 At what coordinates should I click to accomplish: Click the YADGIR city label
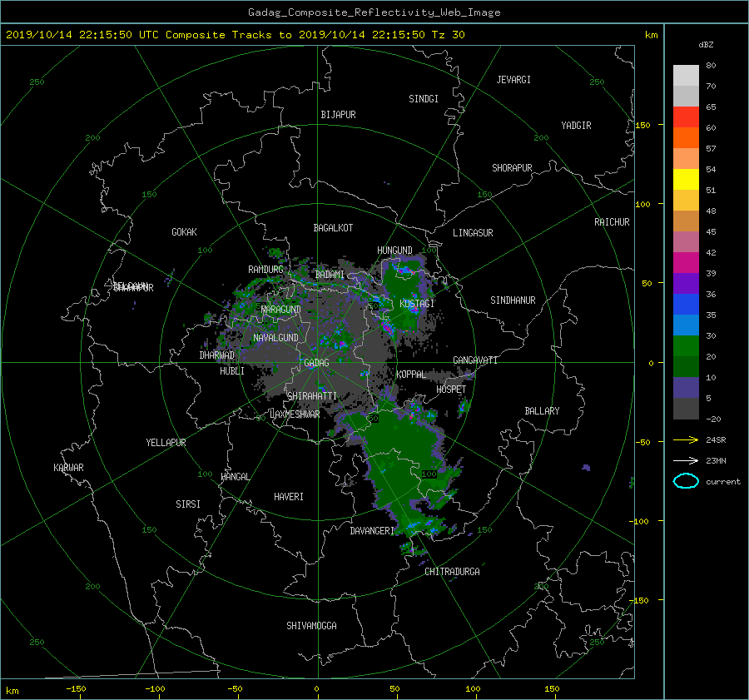[x=576, y=126]
